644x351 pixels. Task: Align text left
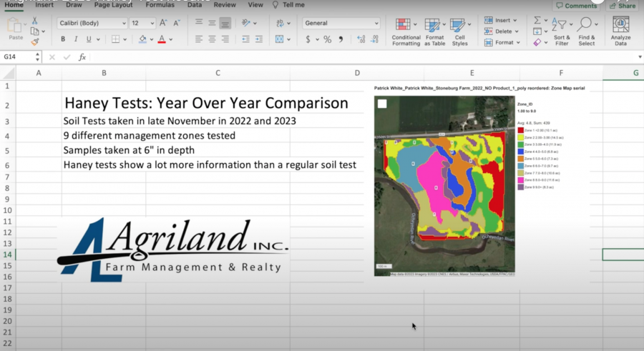point(199,39)
